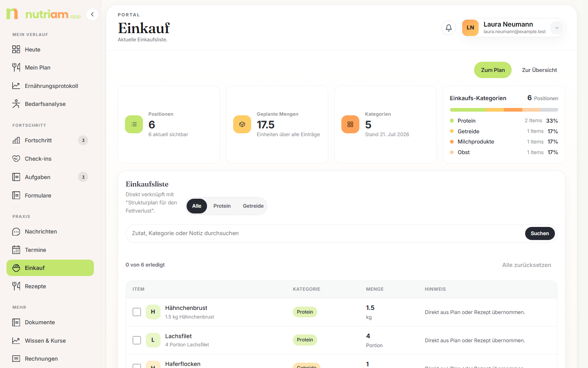Click the Mein Plan fork icon
Screen dimensions: 588x368
(x=16, y=67)
